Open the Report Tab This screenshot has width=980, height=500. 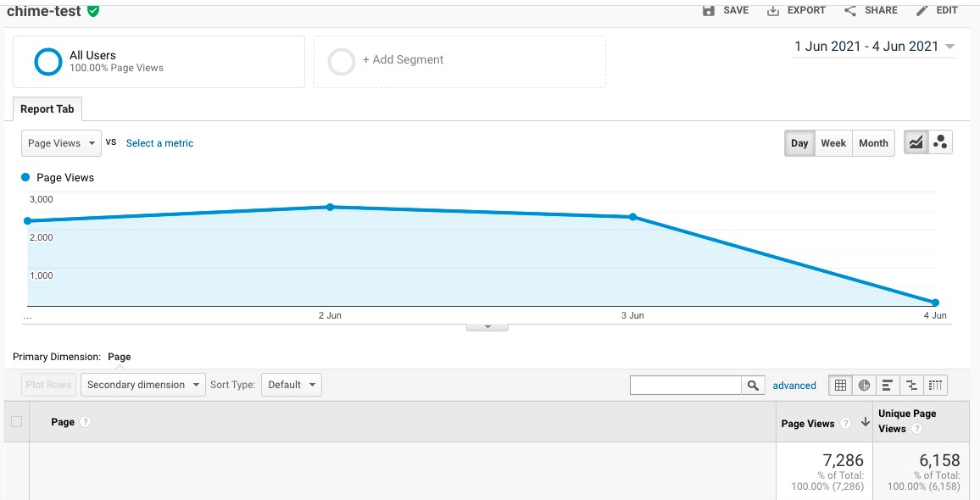pyautogui.click(x=47, y=109)
